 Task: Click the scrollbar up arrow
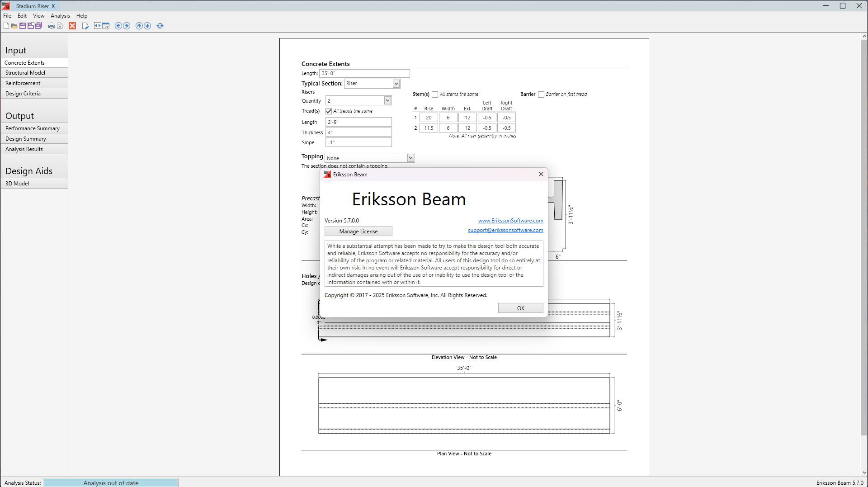pos(864,36)
